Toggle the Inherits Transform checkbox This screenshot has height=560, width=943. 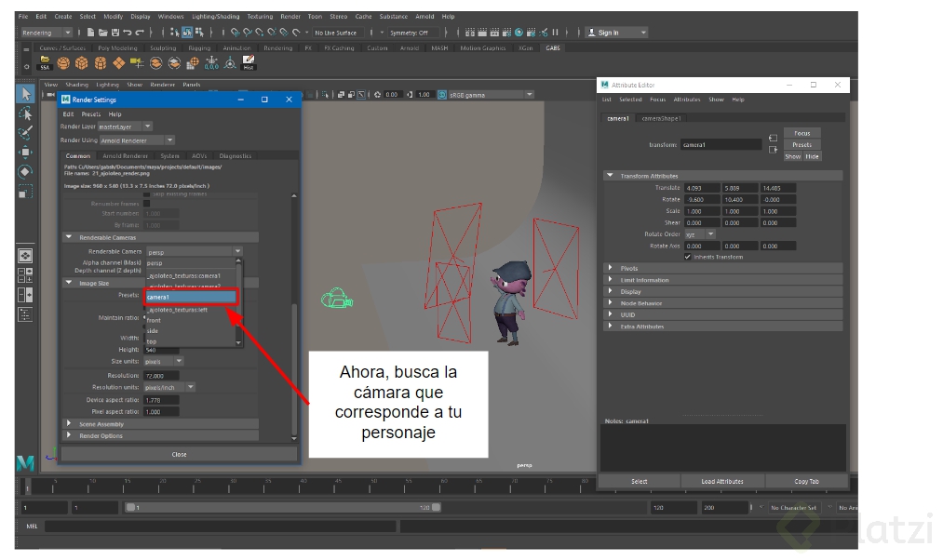pos(687,257)
